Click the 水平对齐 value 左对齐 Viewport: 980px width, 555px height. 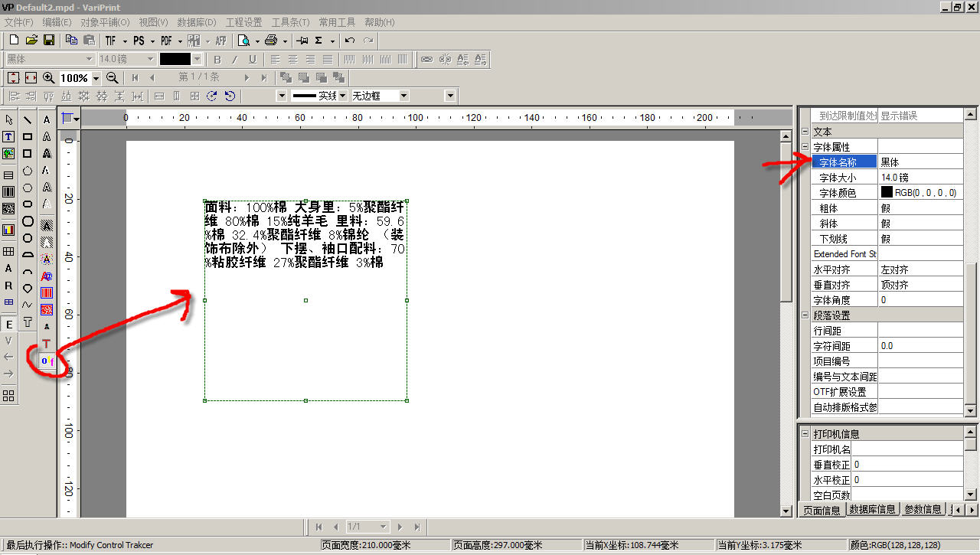click(920, 269)
